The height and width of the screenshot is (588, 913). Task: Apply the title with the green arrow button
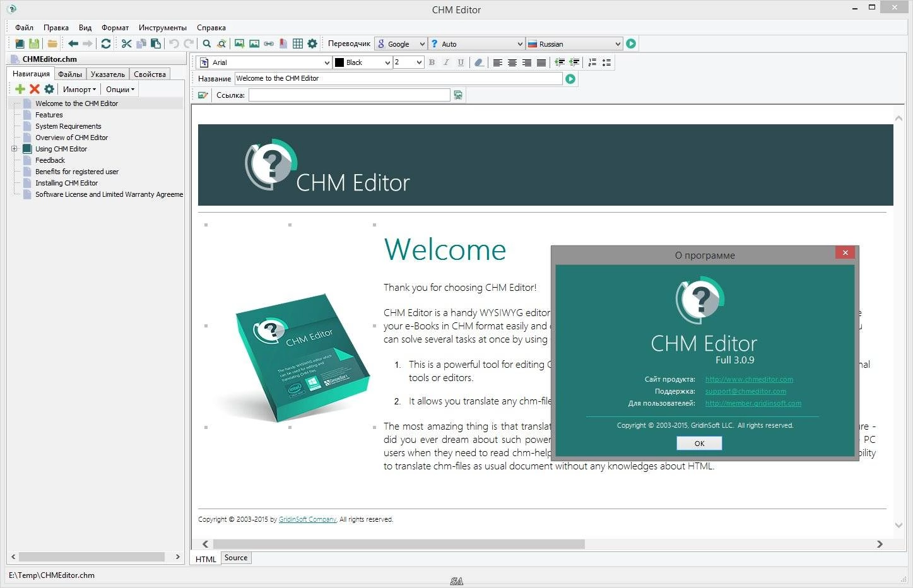pos(570,79)
